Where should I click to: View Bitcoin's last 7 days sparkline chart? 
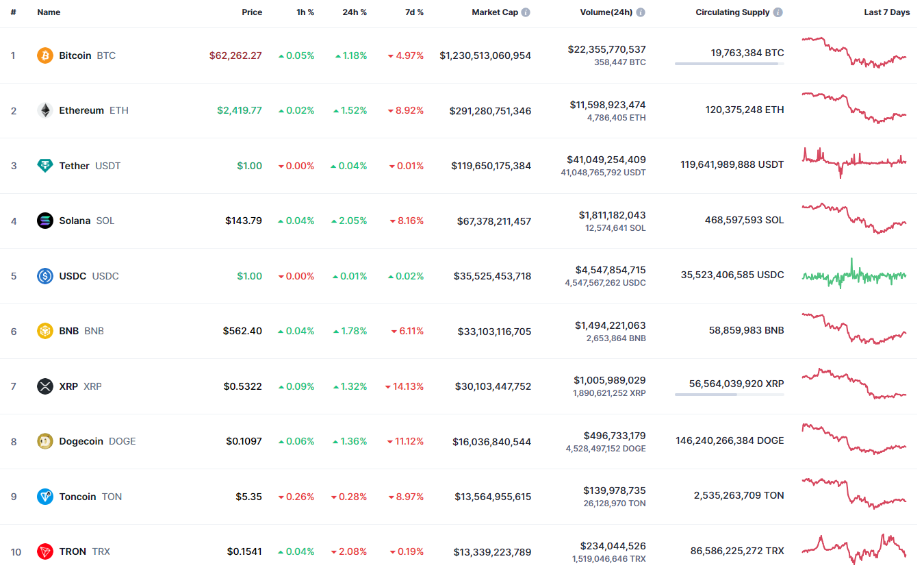854,52
